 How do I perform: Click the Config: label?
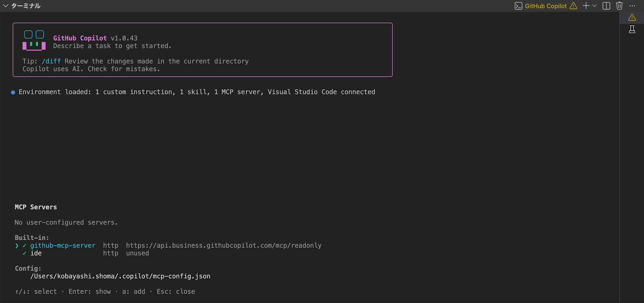pos(28,268)
